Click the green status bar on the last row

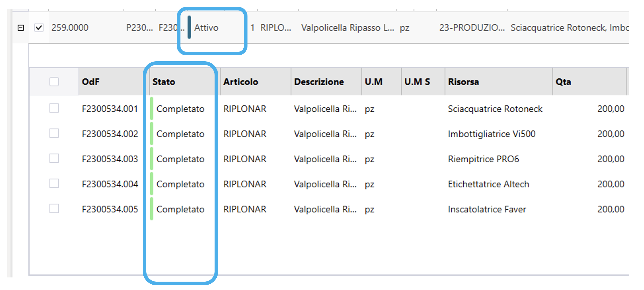(152, 209)
